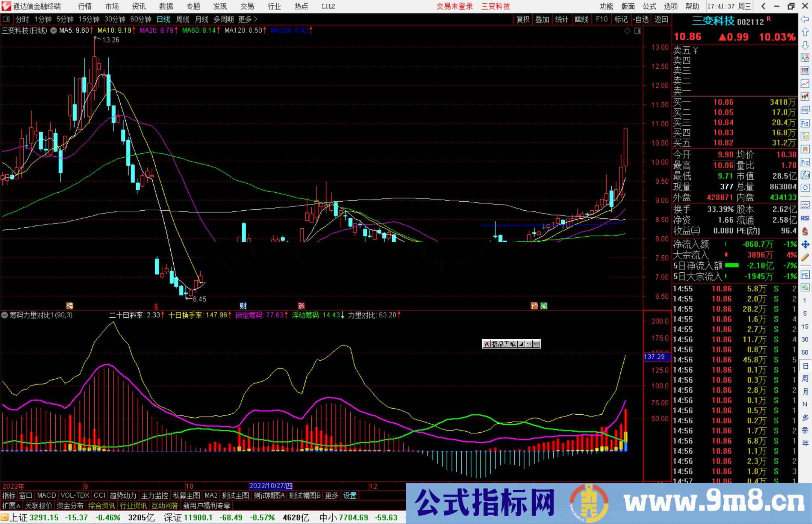Click the 画线 button
The width and height of the screenshot is (812, 524).
581,19
